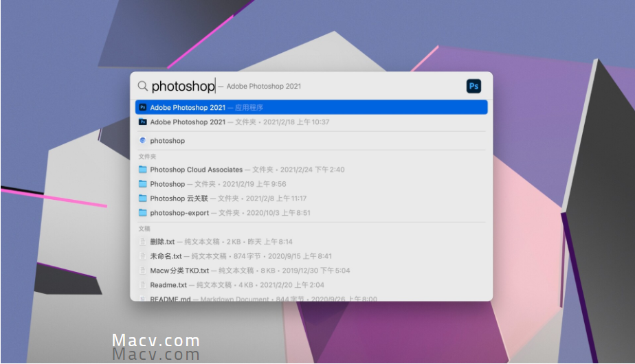This screenshot has height=364, width=635.
Task: Click folder icon of Photoshop 2021/2/19 row
Action: click(x=142, y=184)
